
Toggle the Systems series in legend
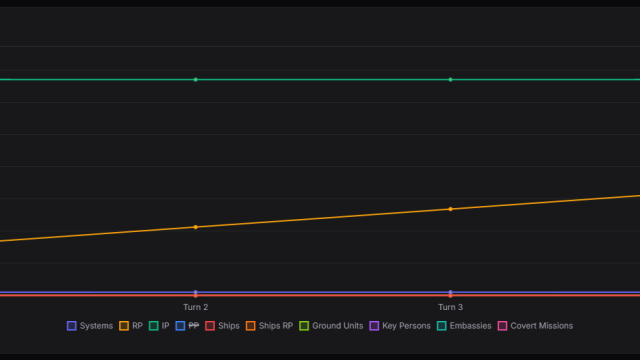[90, 326]
